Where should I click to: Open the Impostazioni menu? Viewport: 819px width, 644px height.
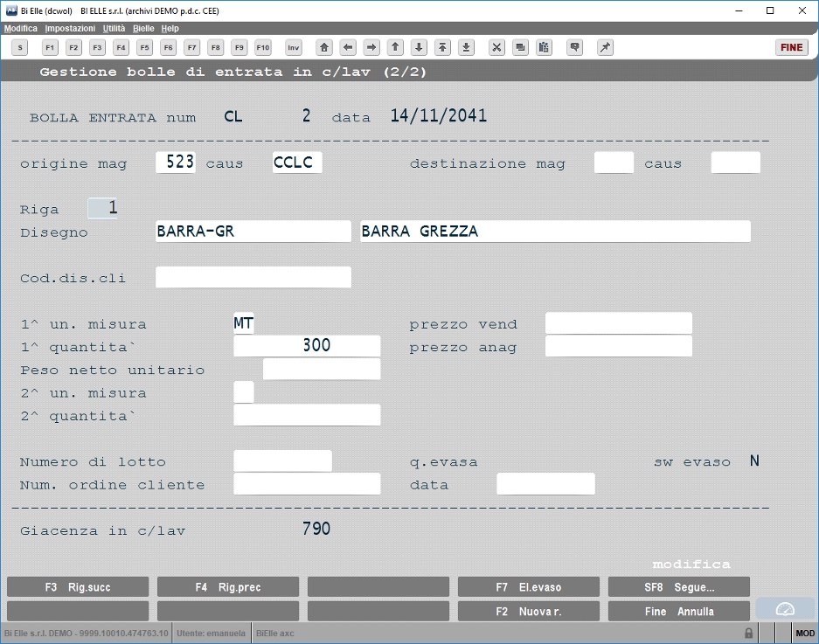[x=70, y=28]
